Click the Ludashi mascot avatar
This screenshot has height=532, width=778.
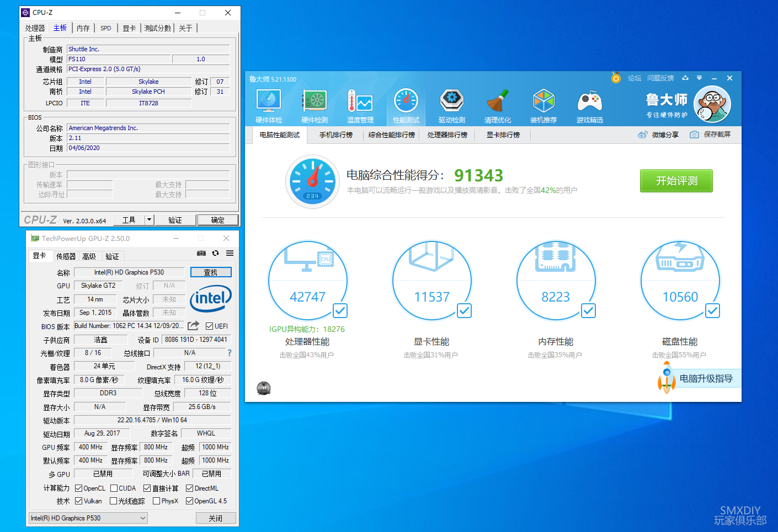click(712, 104)
